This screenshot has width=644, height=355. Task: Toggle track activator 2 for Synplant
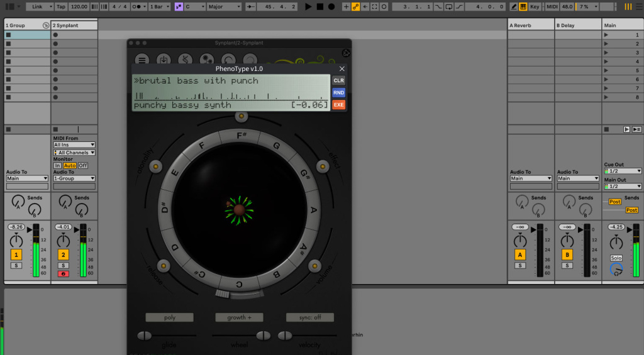64,254
